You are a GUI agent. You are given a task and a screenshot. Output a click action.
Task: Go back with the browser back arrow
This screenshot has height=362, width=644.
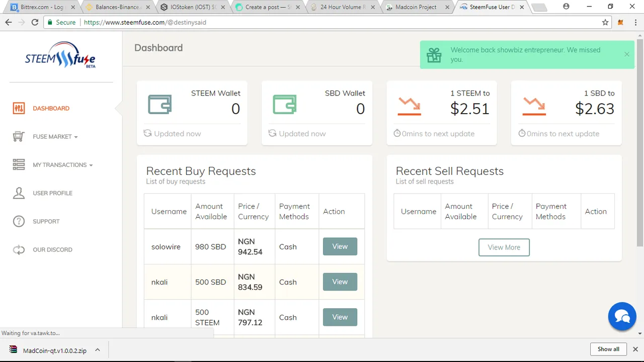(x=9, y=22)
